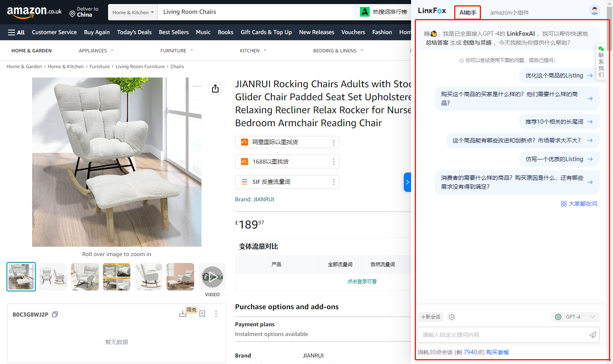Select the AI助手 tab
This screenshot has width=613, height=364.
tap(468, 13)
